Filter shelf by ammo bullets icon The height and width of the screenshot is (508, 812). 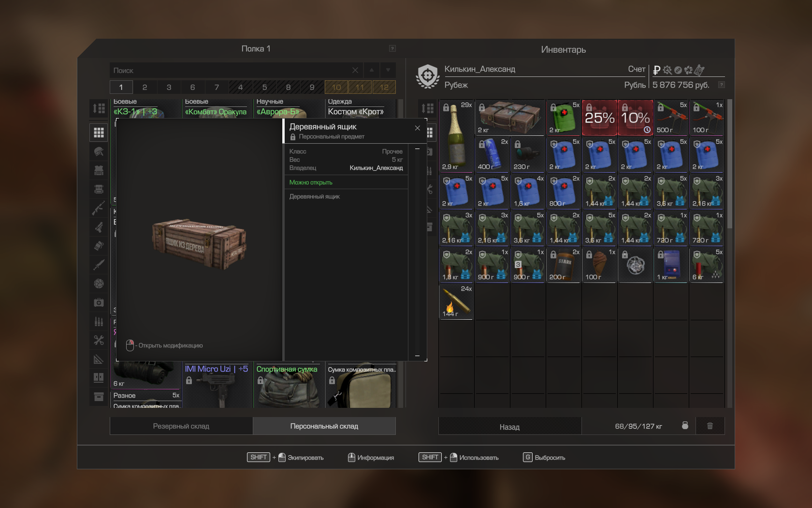point(99,321)
